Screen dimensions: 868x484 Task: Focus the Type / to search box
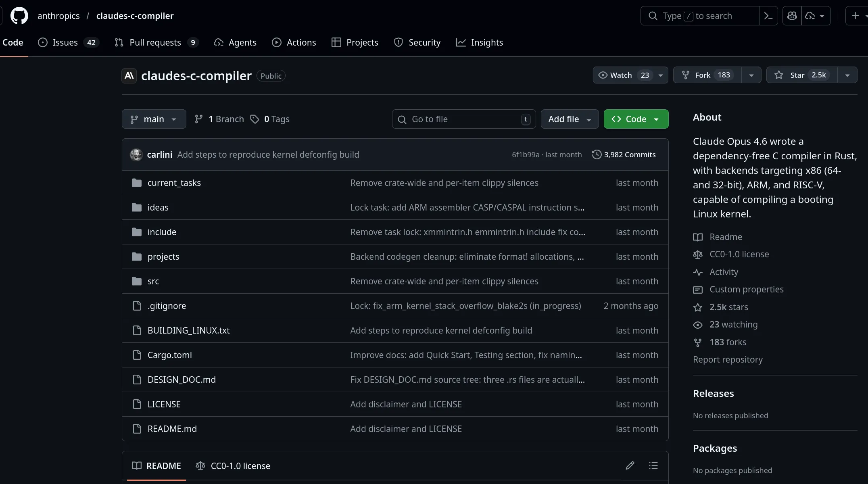(700, 16)
